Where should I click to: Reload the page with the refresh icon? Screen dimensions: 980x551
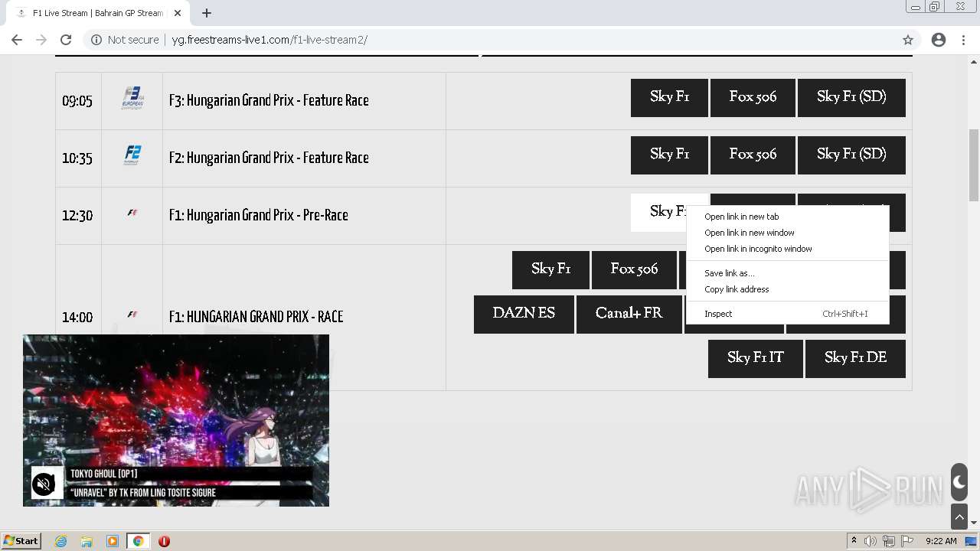point(66,40)
